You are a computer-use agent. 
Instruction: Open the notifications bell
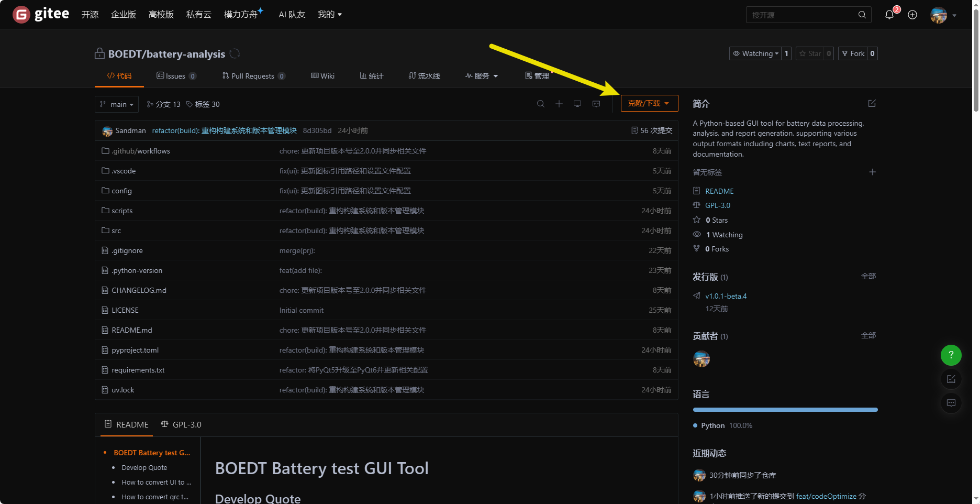889,15
